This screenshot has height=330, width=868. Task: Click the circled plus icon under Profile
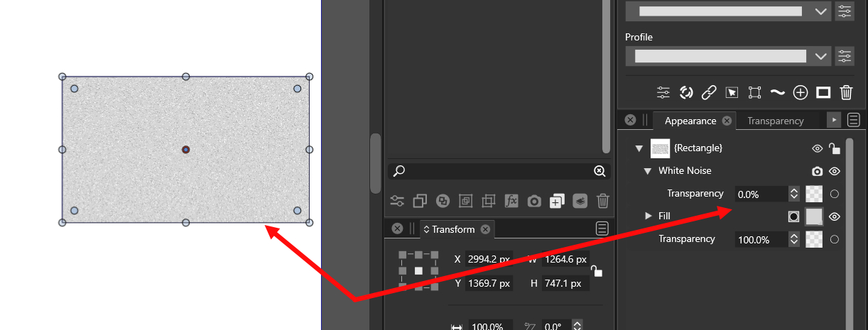click(x=801, y=92)
